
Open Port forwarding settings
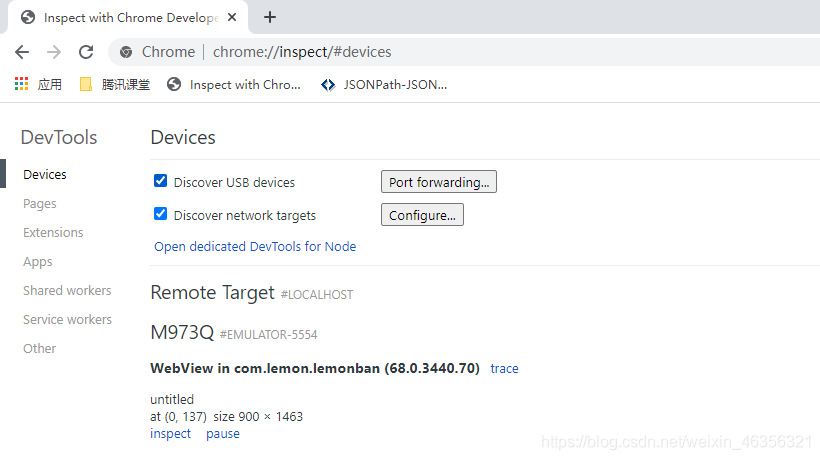[x=439, y=182]
